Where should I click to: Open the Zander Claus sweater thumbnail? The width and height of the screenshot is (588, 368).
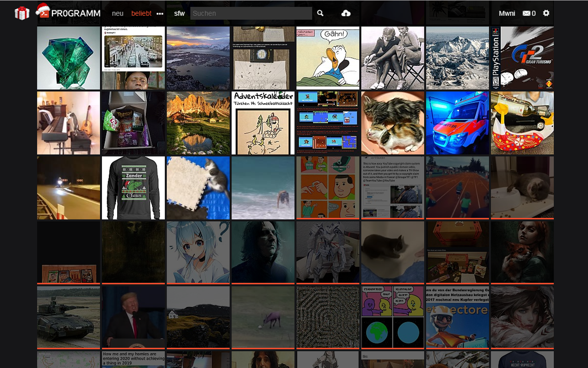pos(133,188)
